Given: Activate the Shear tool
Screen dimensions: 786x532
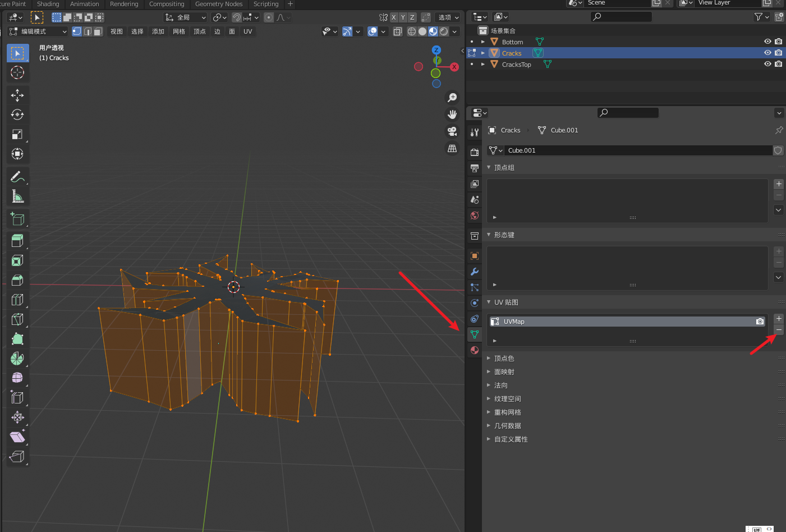Looking at the screenshot, I should pos(17,437).
